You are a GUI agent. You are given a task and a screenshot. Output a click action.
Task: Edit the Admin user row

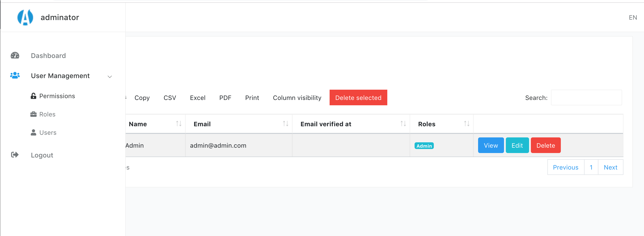[x=517, y=145]
